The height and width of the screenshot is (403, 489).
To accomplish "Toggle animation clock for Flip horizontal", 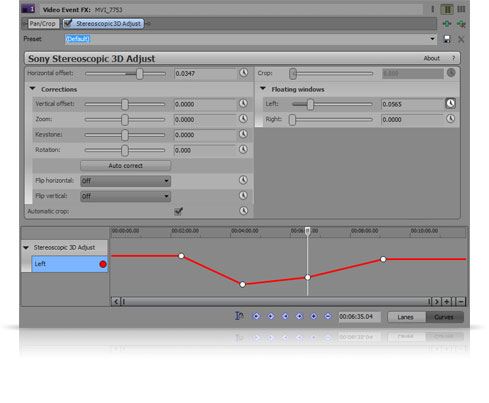I will (x=243, y=180).
